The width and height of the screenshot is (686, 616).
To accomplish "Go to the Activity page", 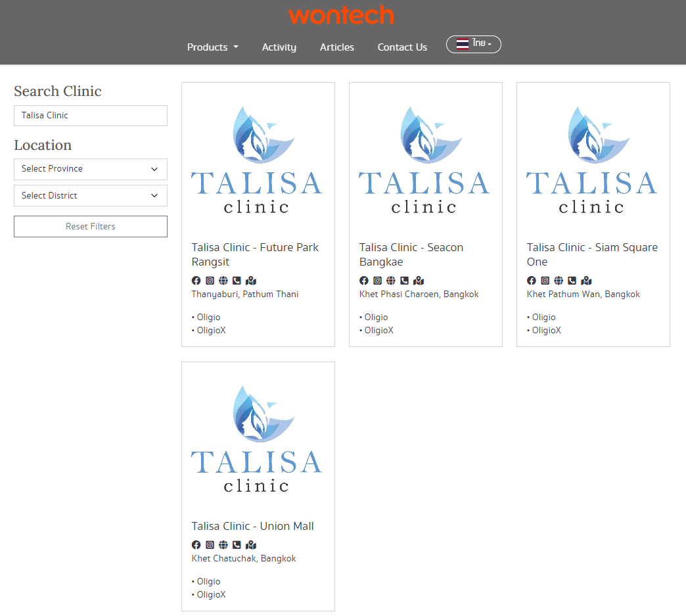I will click(279, 47).
